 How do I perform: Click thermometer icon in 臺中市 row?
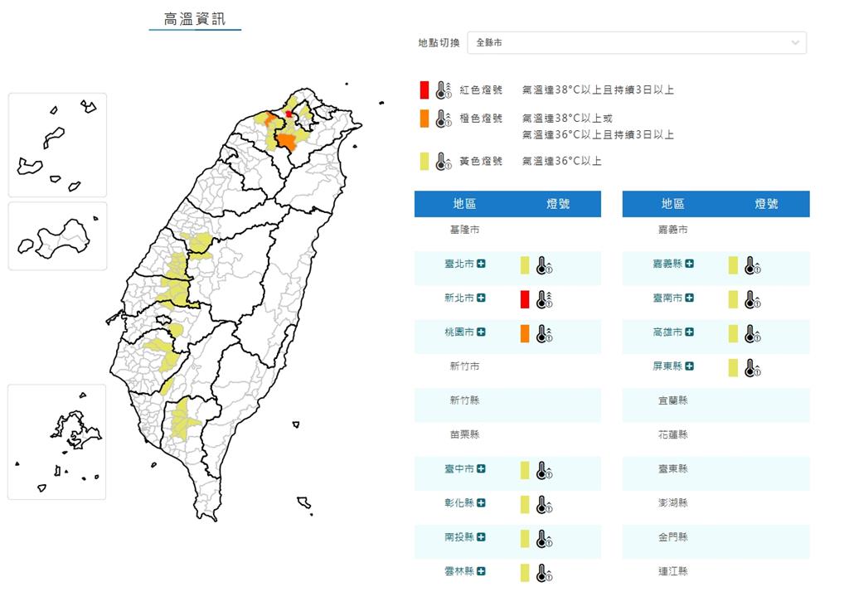click(x=544, y=470)
